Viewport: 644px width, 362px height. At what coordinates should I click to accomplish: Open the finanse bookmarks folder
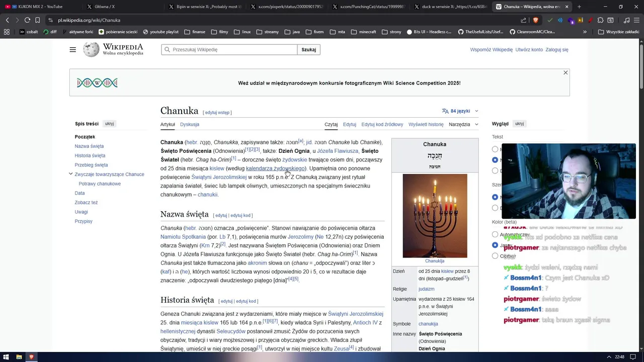click(195, 32)
